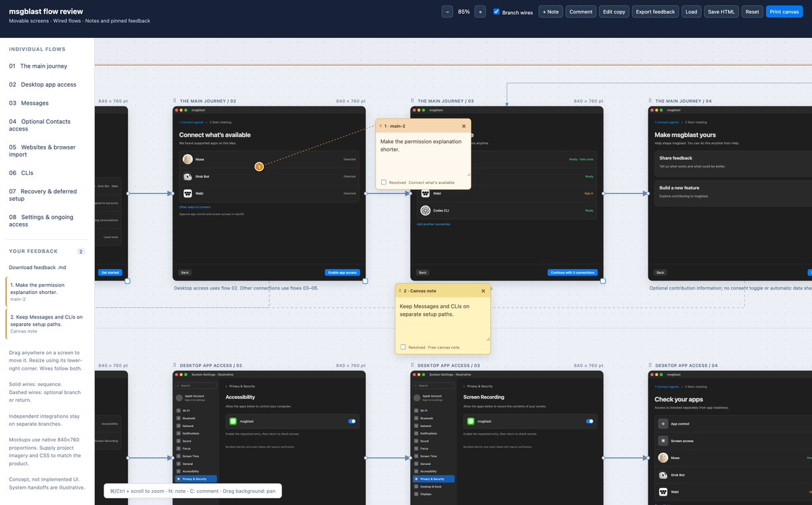Viewport: 812px width, 505px height.
Task: Click the blue Print canvas button
Action: click(x=784, y=11)
